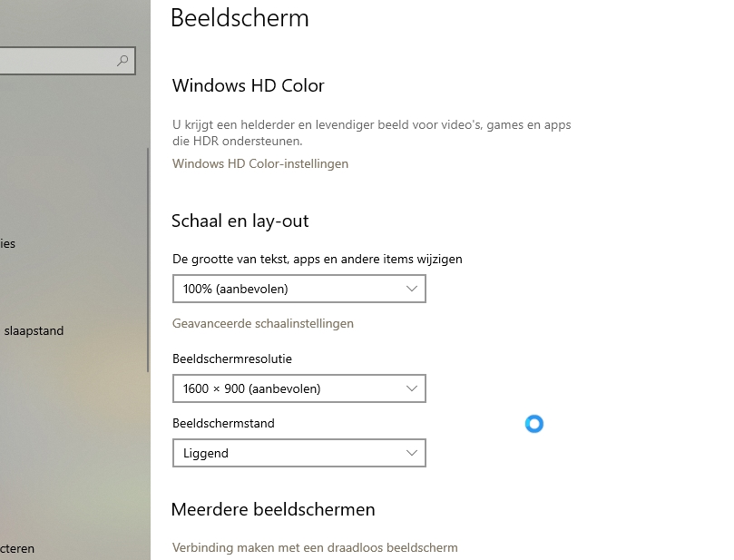The height and width of the screenshot is (560, 734).
Task: Open the "100% (aanbevolen)" scale dropdown
Action: (299, 289)
